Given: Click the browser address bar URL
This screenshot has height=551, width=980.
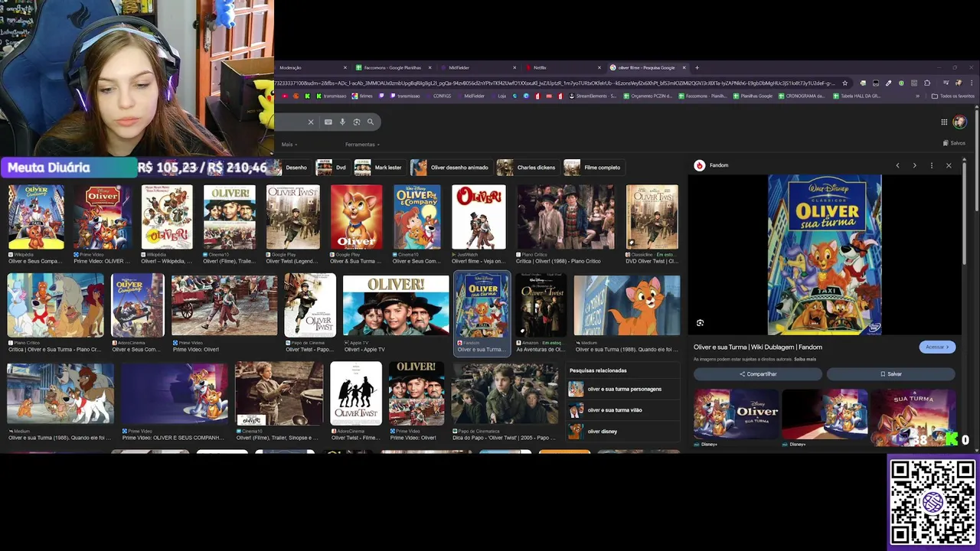Looking at the screenshot, I should point(555,83).
